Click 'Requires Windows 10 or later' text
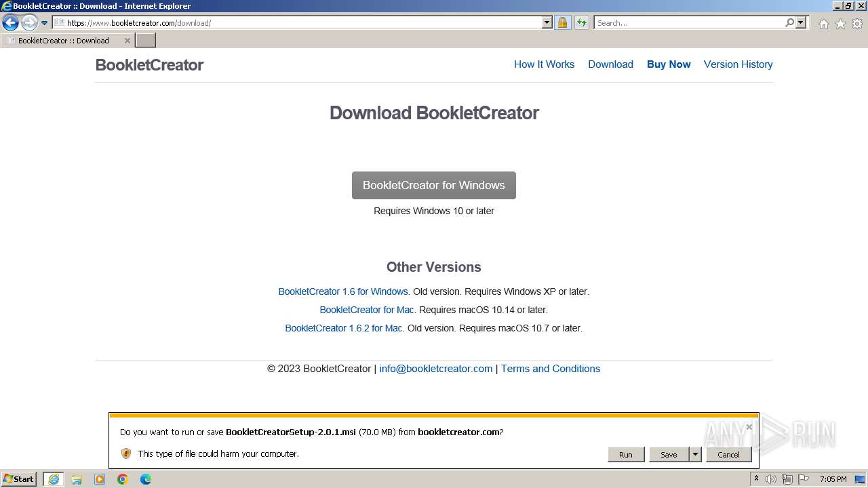The image size is (868, 488). click(x=434, y=211)
